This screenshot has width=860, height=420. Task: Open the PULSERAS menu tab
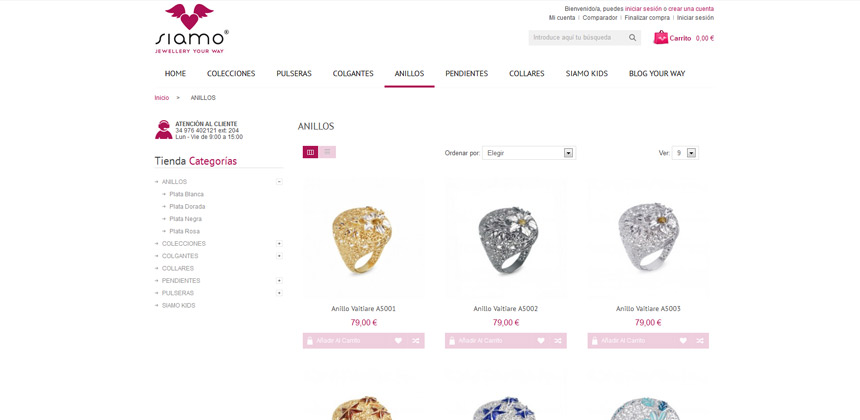294,73
